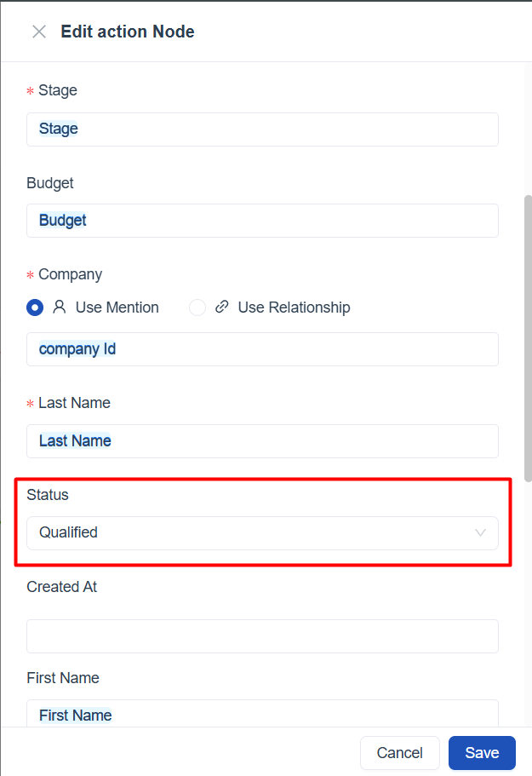Click the chevron on the Status dropdown
532x776 pixels.
coord(479,532)
